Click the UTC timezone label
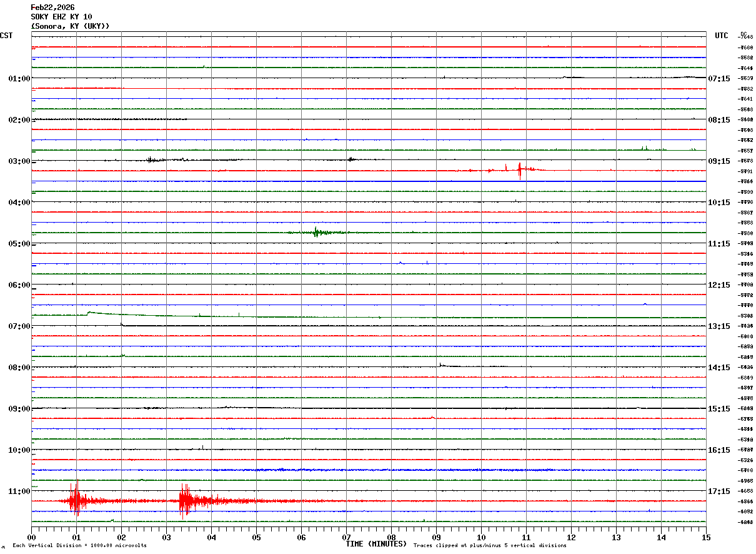The image size is (756, 554). coord(722,36)
